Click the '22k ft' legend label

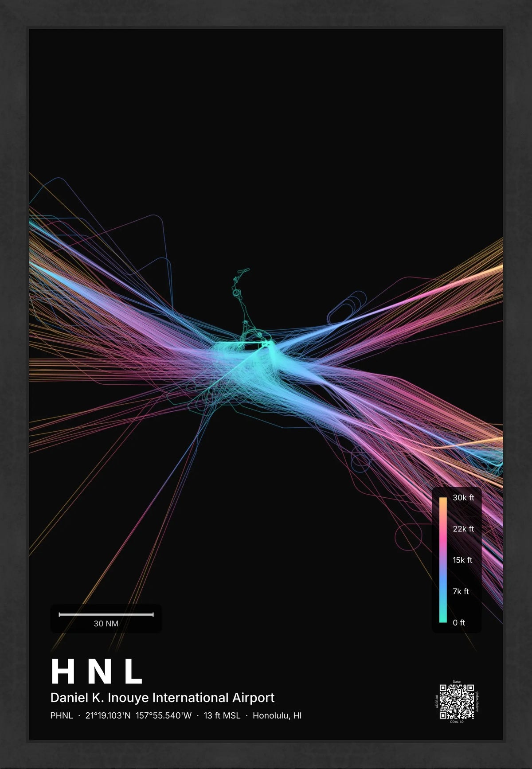pos(463,529)
